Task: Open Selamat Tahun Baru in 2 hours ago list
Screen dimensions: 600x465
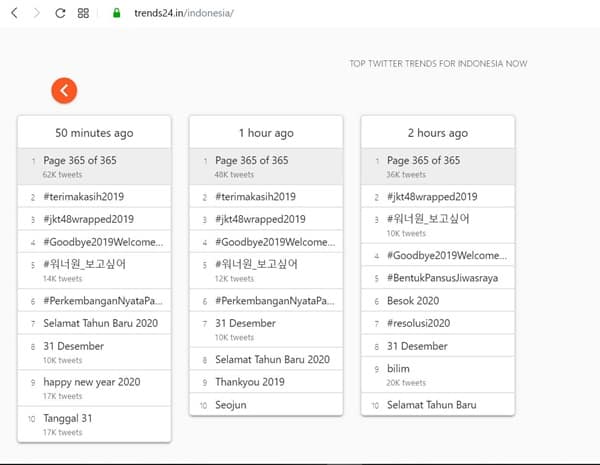Action: 431,405
